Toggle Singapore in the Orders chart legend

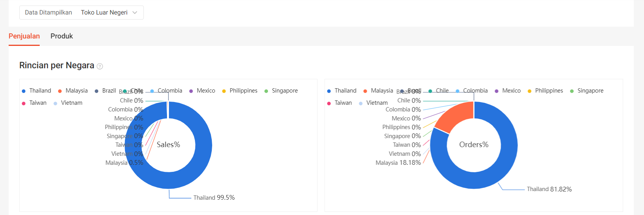[587, 91]
